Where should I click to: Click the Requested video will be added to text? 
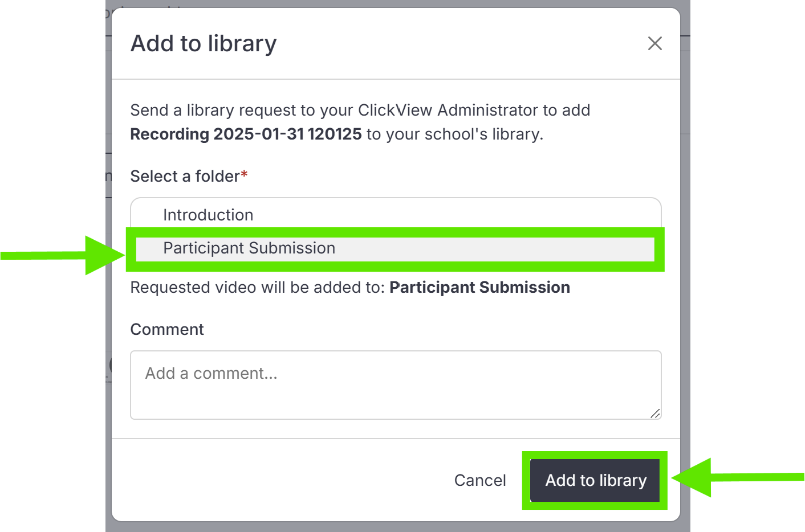coord(258,287)
